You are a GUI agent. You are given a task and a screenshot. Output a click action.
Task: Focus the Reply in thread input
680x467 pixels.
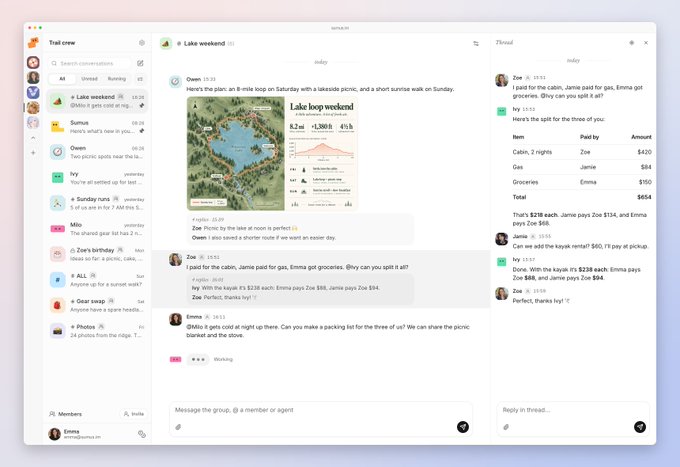[572, 410]
